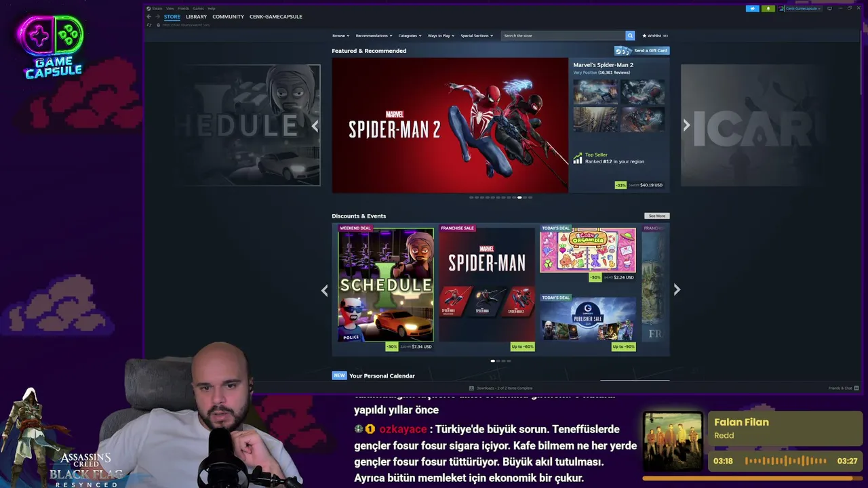Click the Wishlist star icon

tap(644, 36)
